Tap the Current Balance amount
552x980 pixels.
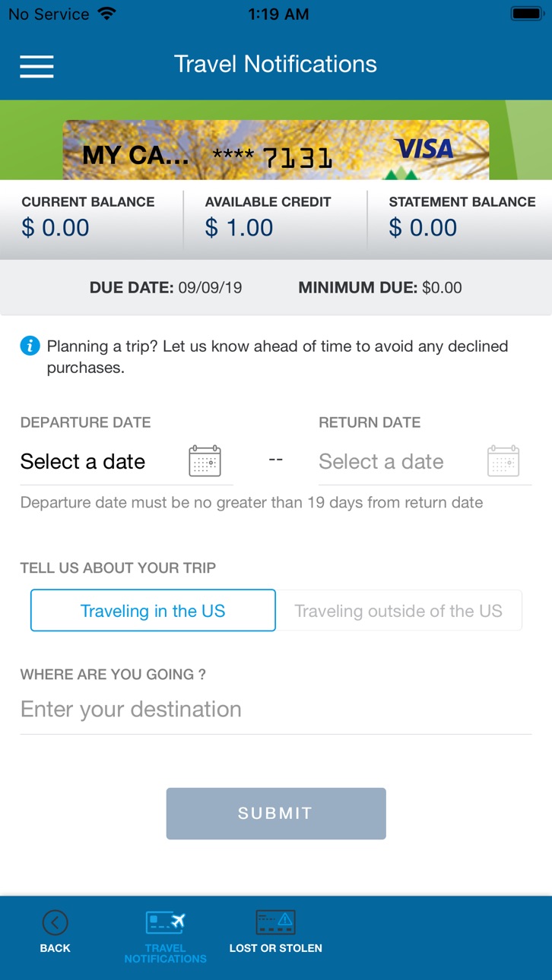pos(56,228)
